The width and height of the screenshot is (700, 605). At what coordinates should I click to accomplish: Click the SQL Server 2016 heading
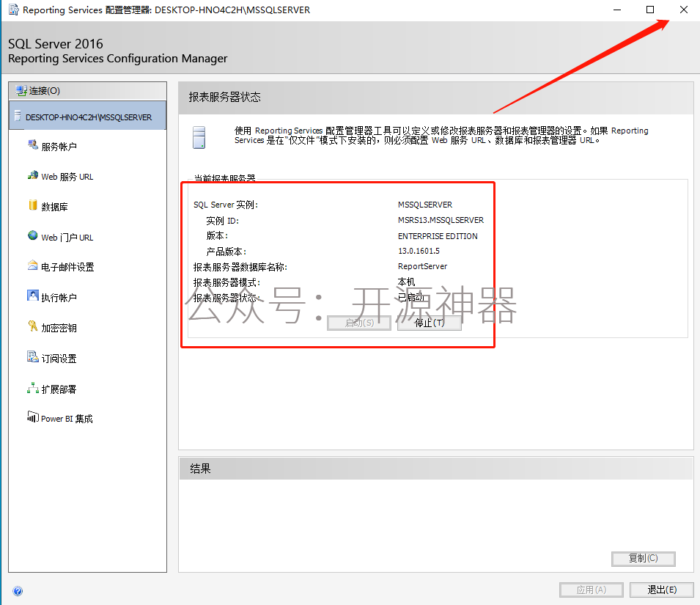[56, 44]
